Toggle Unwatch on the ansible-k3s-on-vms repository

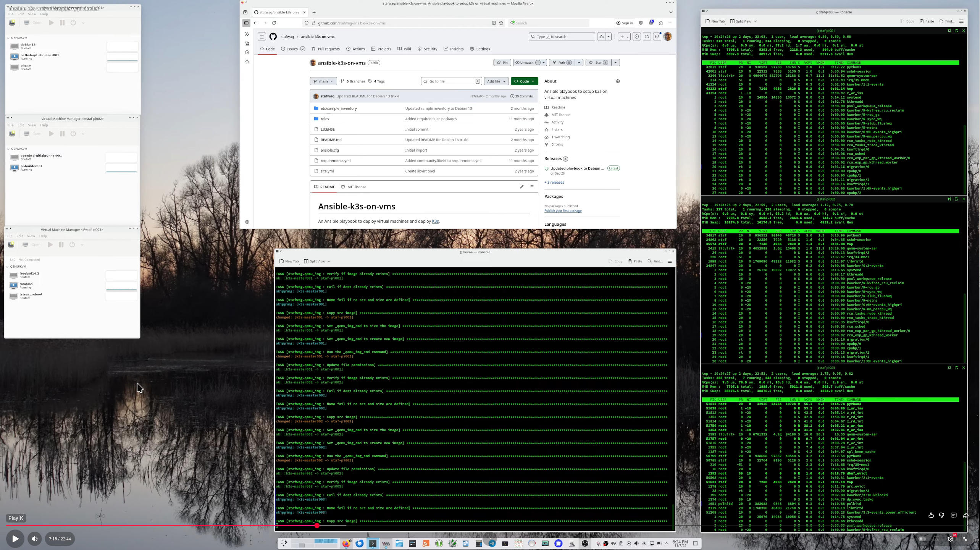pyautogui.click(x=526, y=62)
